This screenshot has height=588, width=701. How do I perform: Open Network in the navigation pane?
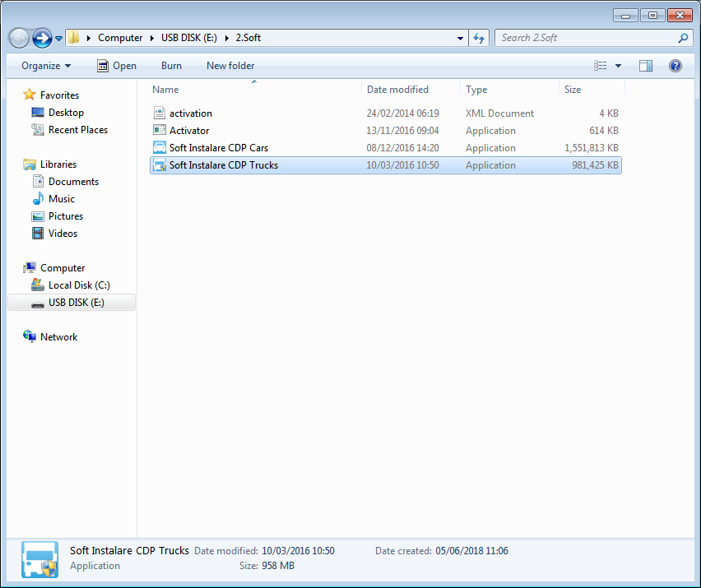pos(58,337)
